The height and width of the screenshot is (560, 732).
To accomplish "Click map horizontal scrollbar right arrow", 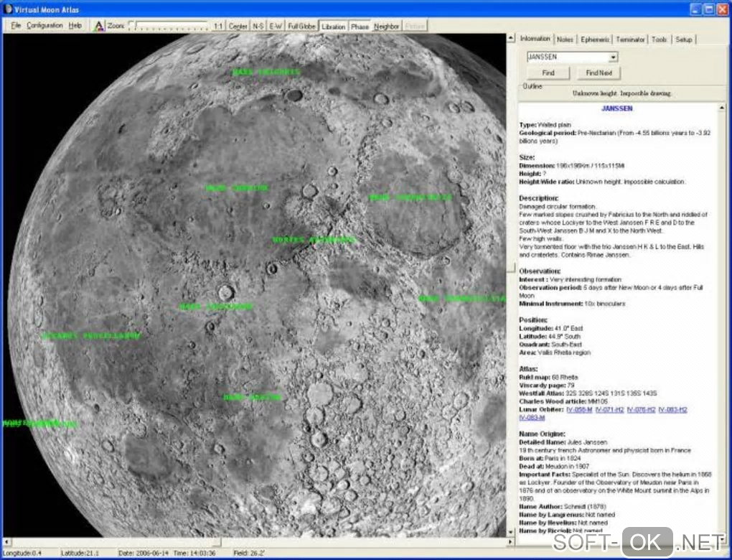I will [511, 542].
